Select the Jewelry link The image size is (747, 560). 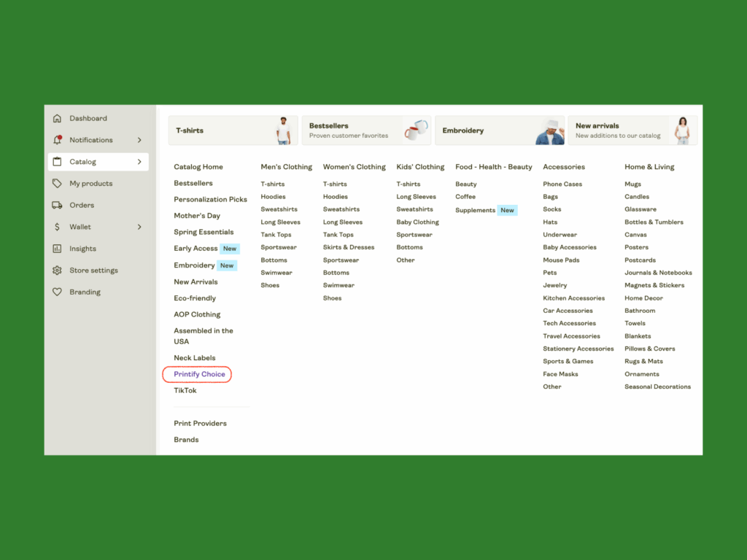[x=554, y=285]
